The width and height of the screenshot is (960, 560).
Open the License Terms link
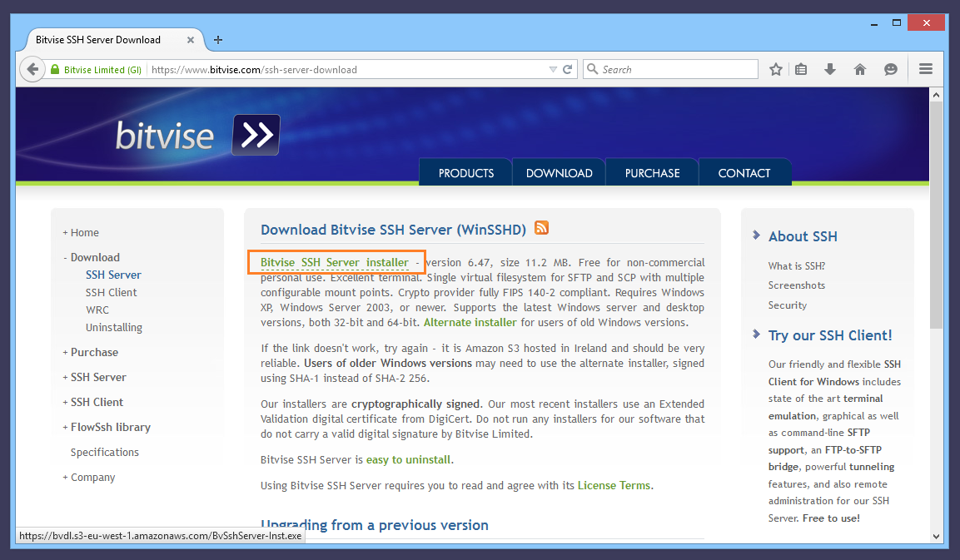pos(614,485)
